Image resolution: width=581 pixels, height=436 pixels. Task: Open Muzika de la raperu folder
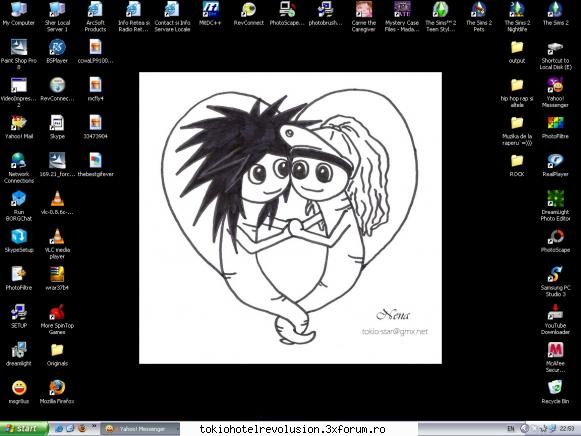pyautogui.click(x=517, y=131)
